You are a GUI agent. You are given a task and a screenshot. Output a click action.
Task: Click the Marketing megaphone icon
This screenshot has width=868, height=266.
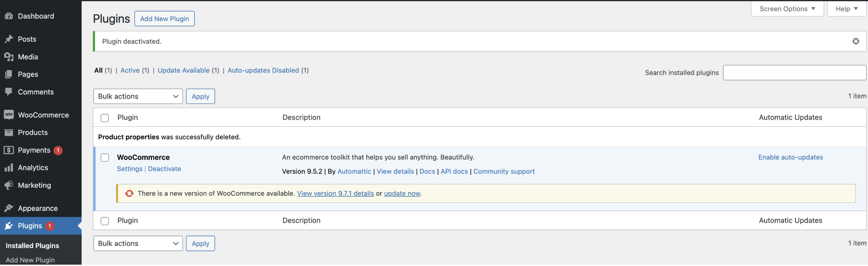tap(9, 185)
